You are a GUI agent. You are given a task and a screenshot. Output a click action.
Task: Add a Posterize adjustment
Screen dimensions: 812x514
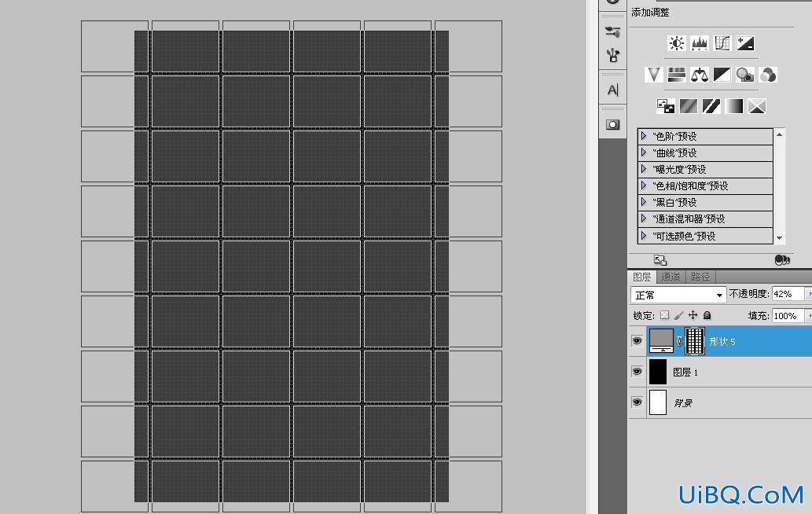pyautogui.click(x=689, y=106)
